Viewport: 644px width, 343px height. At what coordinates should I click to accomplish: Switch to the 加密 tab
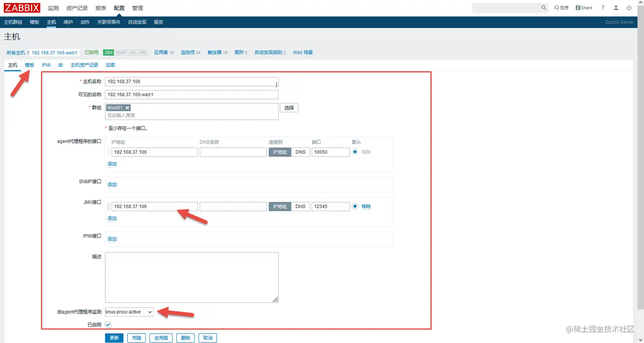[110, 65]
